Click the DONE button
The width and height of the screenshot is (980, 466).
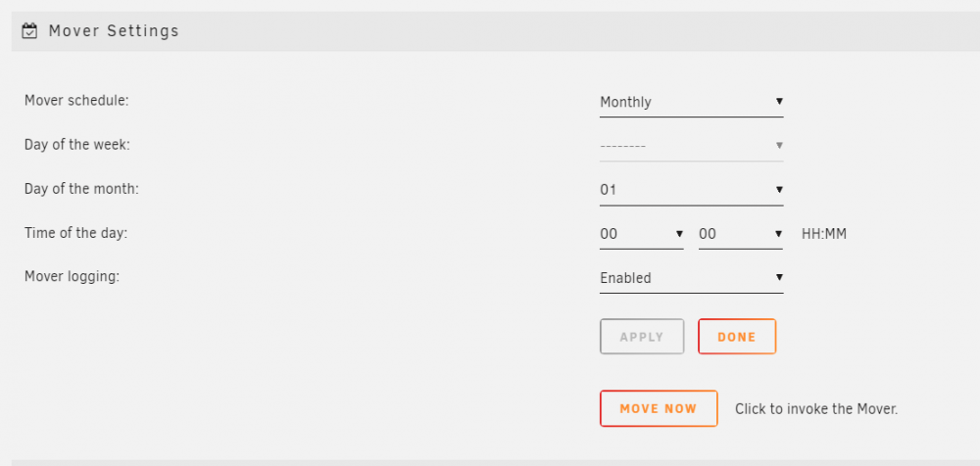pyautogui.click(x=737, y=337)
